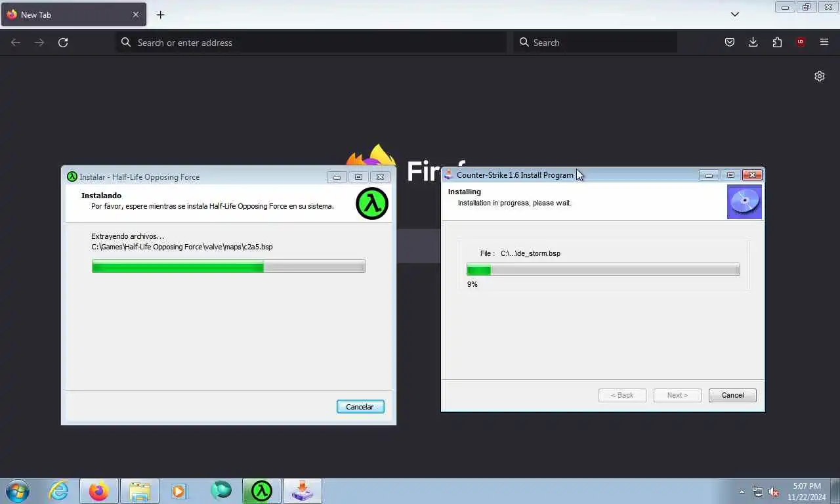The height and width of the screenshot is (504, 840).
Task: Click 'Extrayendo archivos...' status text
Action: point(128,236)
